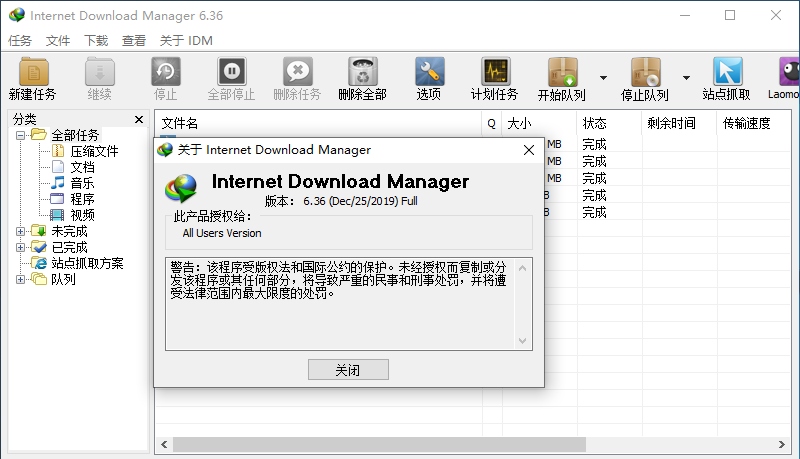The height and width of the screenshot is (459, 800).
Task: Sort by the Q column header
Action: coord(492,123)
